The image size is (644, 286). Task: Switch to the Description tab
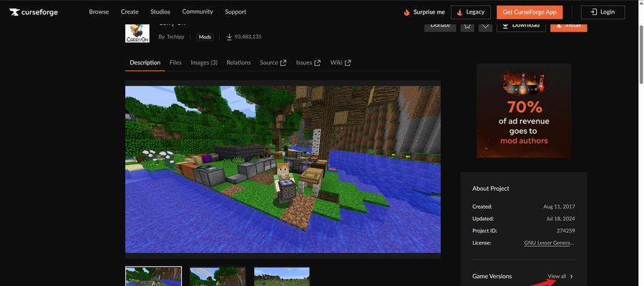coord(145,63)
